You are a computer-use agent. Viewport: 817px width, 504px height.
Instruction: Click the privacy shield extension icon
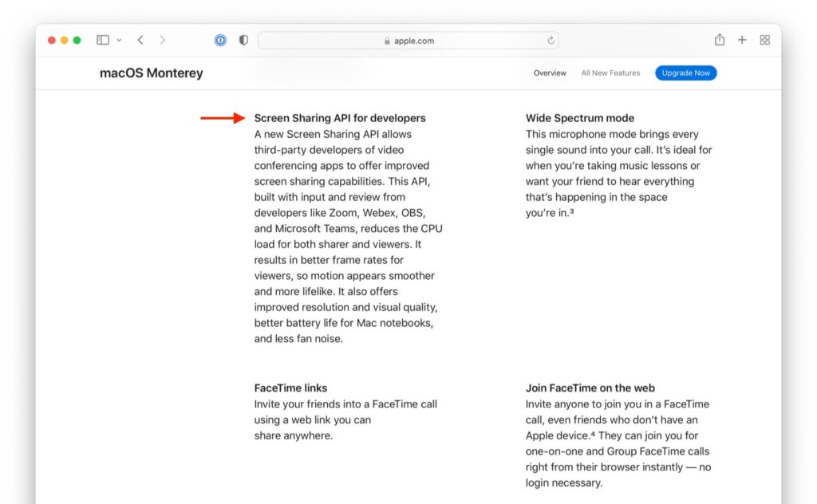click(243, 40)
